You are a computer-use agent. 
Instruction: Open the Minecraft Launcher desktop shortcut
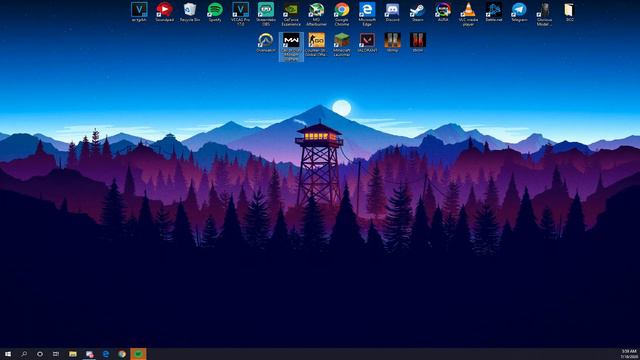point(342,45)
